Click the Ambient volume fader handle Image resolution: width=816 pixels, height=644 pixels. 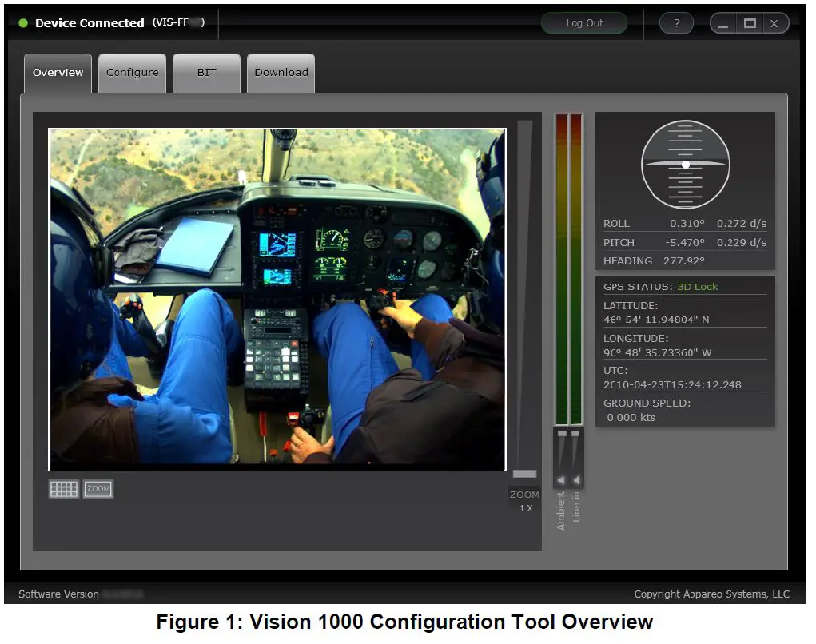pyautogui.click(x=562, y=434)
